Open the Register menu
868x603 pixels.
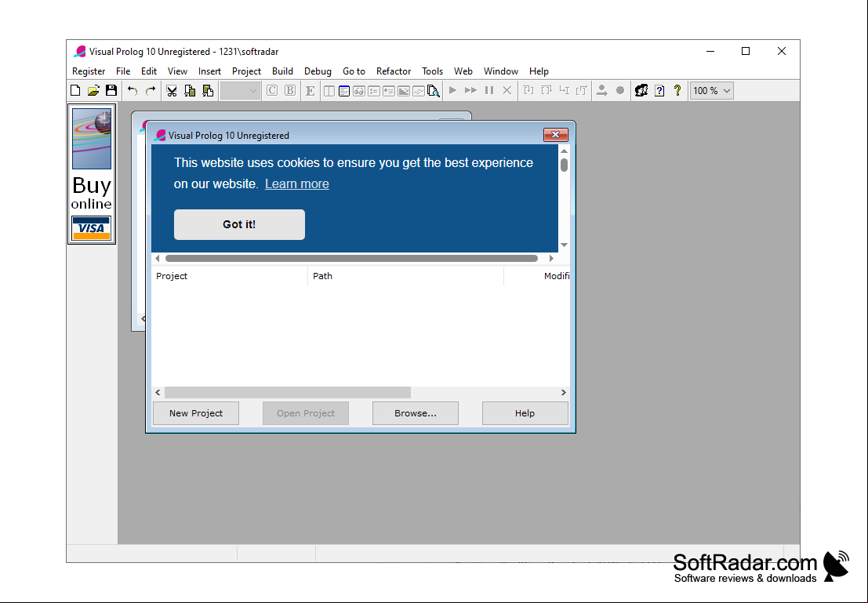coord(89,71)
